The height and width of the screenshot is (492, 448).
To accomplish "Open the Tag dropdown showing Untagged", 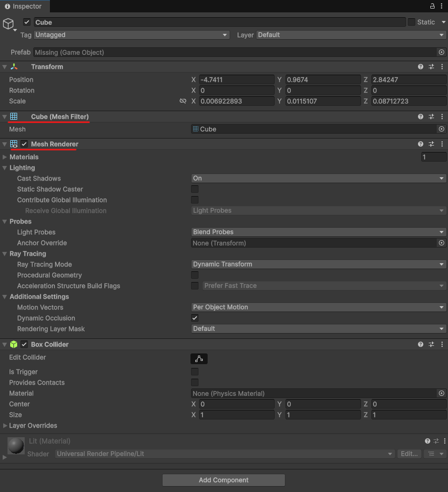I will 131,35.
